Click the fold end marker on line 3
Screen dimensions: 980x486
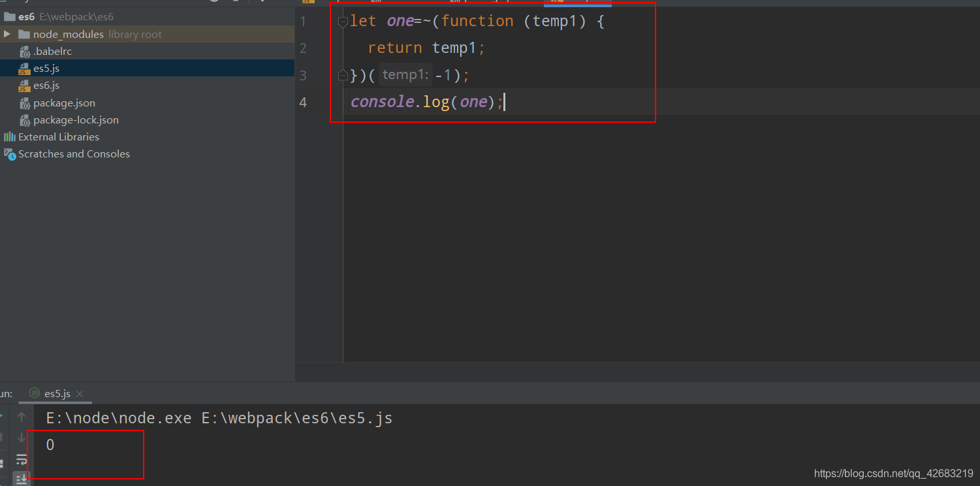(343, 76)
